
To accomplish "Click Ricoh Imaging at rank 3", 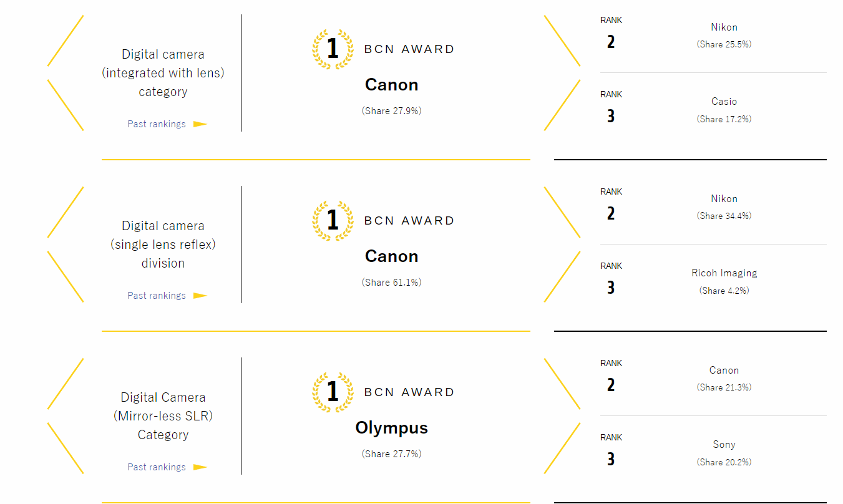I will coord(724,273).
